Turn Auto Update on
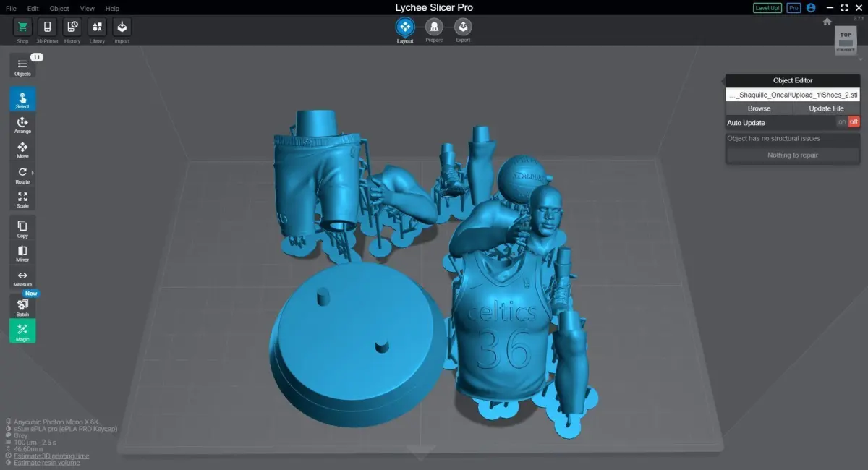Viewport: 868px width, 470px height. click(842, 122)
